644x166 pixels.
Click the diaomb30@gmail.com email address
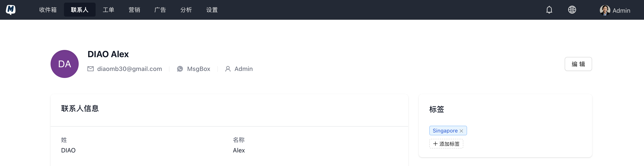pyautogui.click(x=129, y=69)
